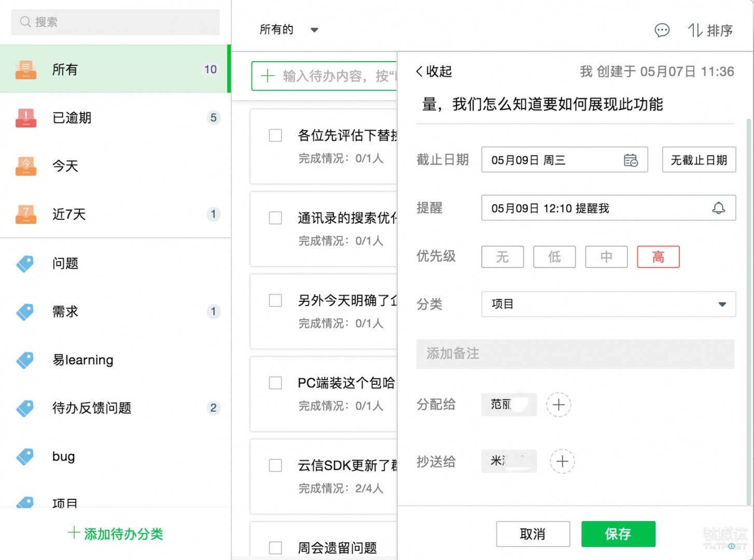Image resolution: width=754 pixels, height=560 pixels.
Task: Add CC recipient with plus next to 米
Action: 562,461
